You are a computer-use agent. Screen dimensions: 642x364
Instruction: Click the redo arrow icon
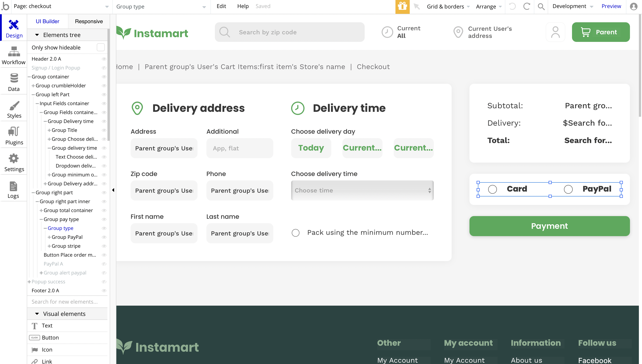527,6
